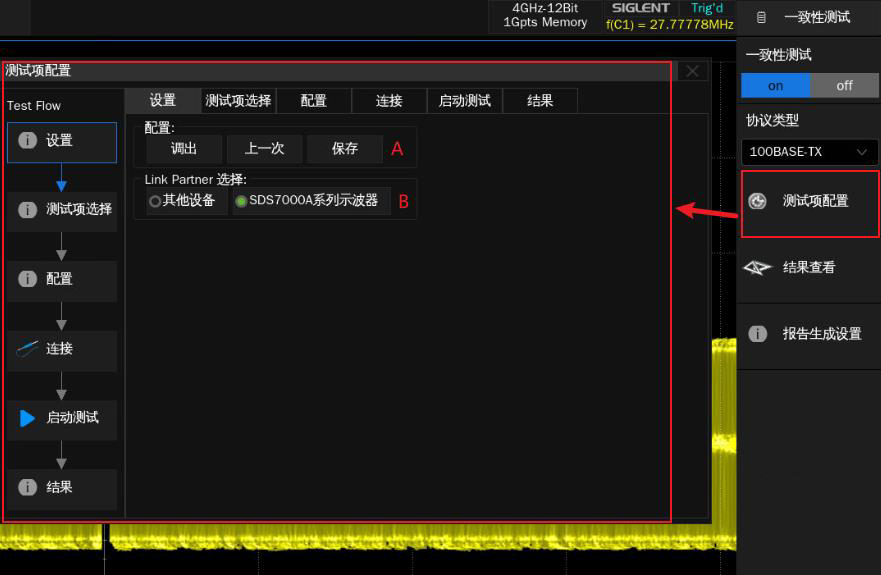Click the 调出 configuration button
881x575 pixels.
click(x=184, y=149)
